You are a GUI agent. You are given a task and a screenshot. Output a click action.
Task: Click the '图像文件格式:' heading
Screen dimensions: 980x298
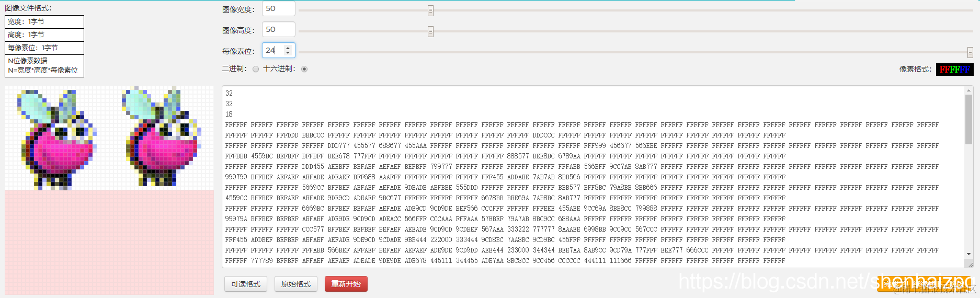coord(28,8)
